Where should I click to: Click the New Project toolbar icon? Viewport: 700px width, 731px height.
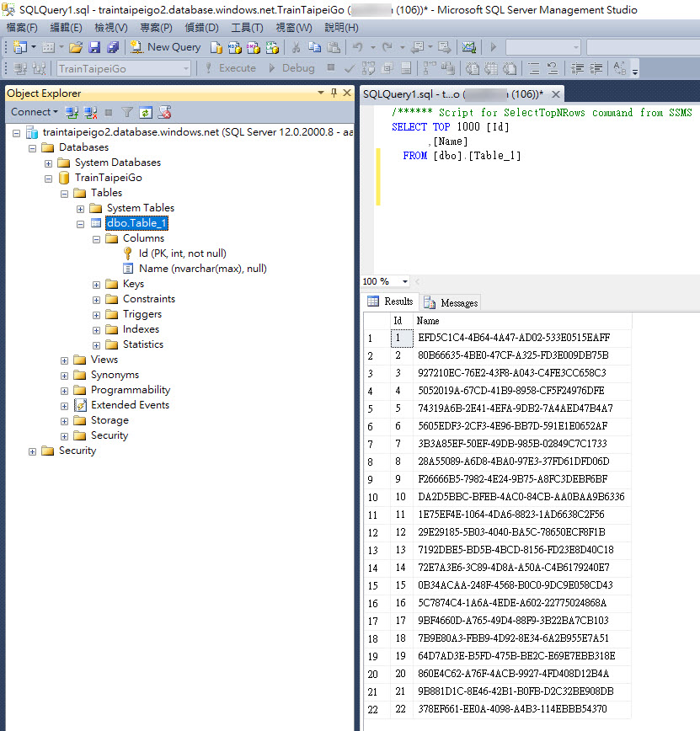point(20,47)
